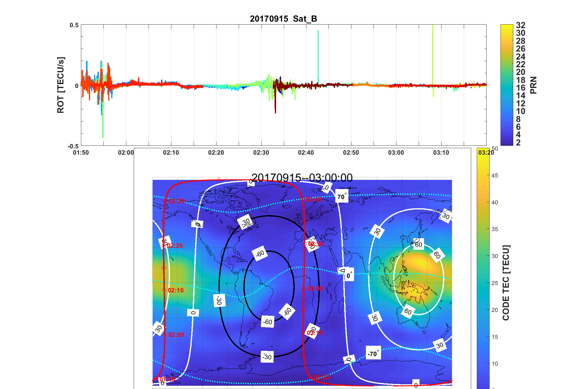Click the 70° latitude label on map
The height and width of the screenshot is (389, 588).
click(x=342, y=197)
